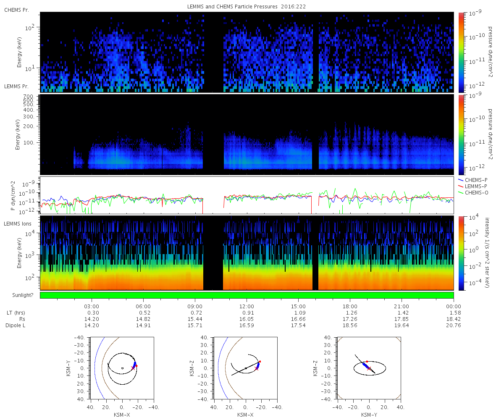The image size is (504, 420).
Task: Select the Rs value 18.42
Action: [454, 319]
